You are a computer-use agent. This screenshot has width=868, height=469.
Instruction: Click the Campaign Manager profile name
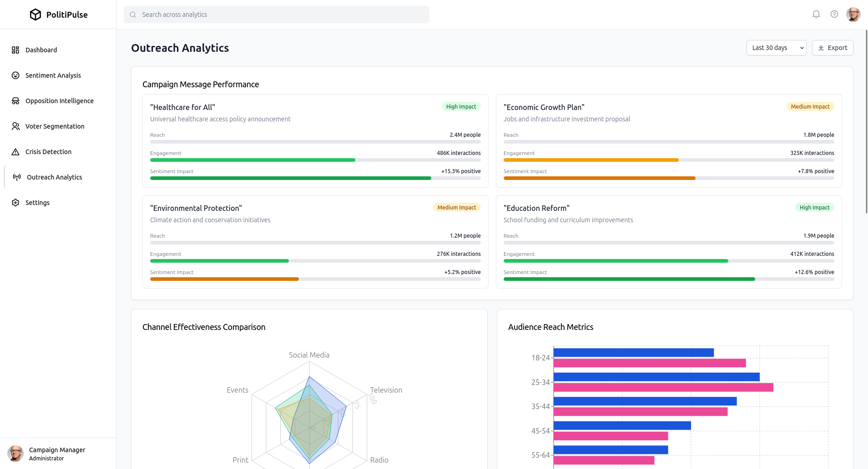tap(57, 450)
